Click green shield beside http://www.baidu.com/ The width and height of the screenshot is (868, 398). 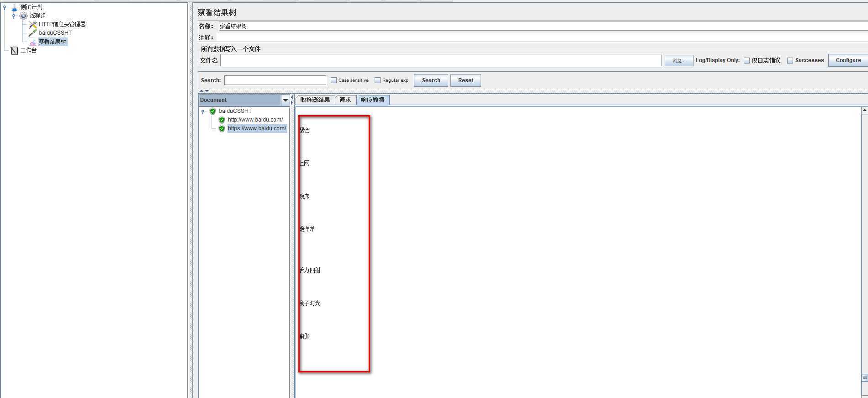point(222,120)
